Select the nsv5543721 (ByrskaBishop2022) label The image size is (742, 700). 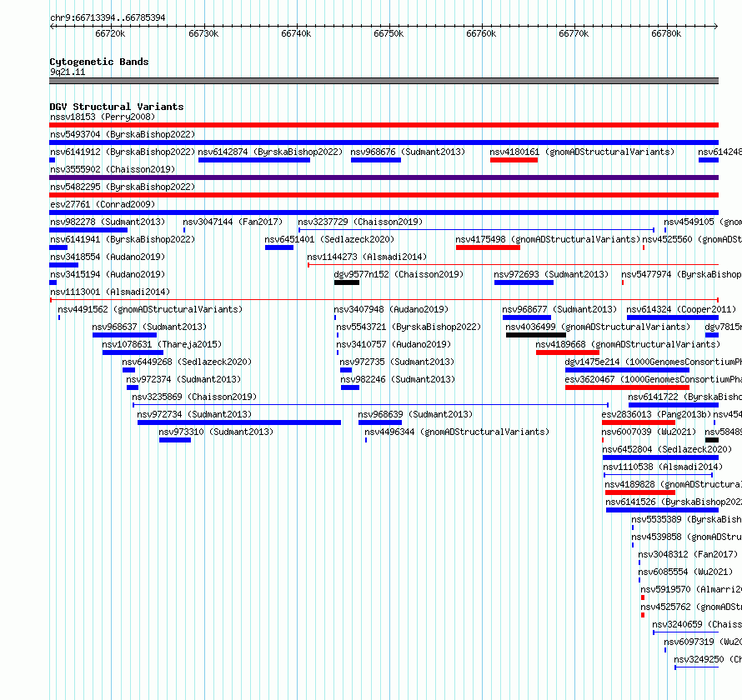pos(409,327)
